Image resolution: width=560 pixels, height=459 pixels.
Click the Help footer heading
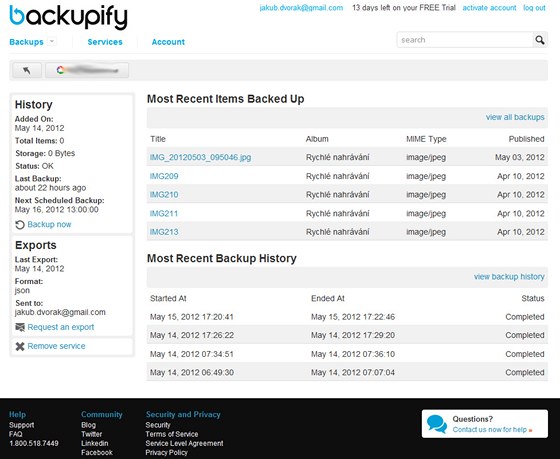tap(17, 414)
